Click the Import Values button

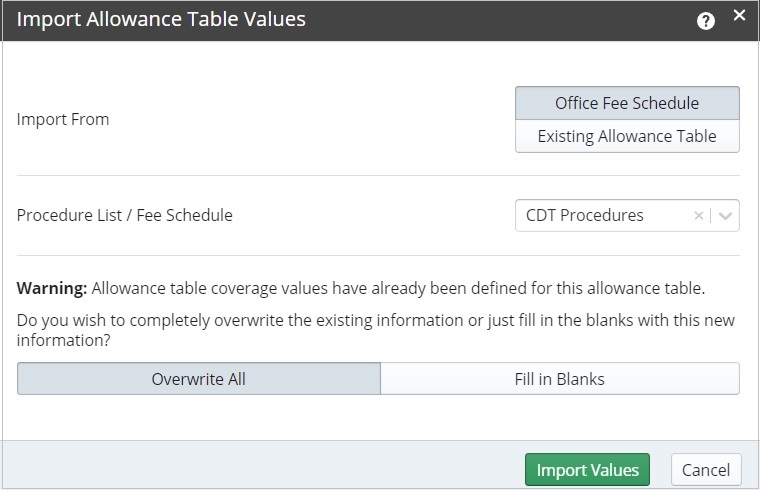click(587, 469)
